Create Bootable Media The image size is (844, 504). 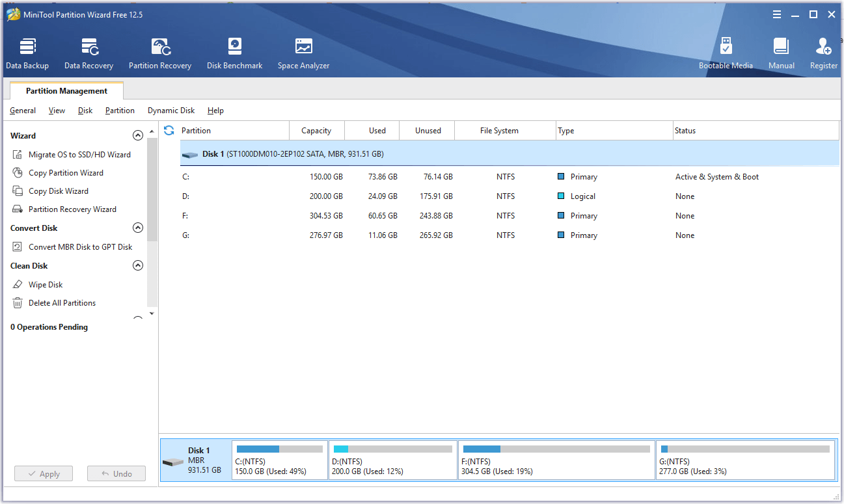point(726,53)
